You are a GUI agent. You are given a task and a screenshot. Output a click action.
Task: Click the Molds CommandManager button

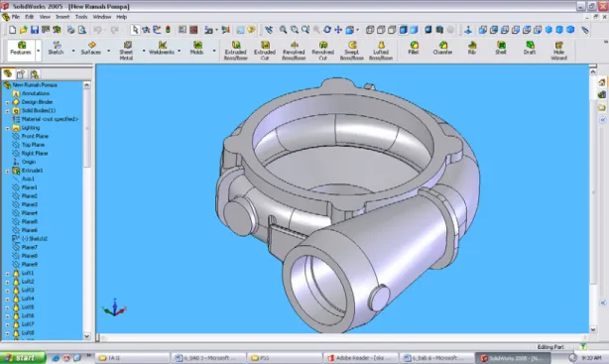click(x=196, y=49)
